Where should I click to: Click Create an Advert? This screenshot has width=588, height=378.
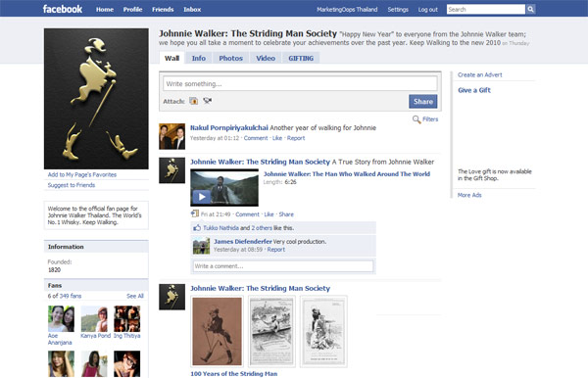click(479, 74)
